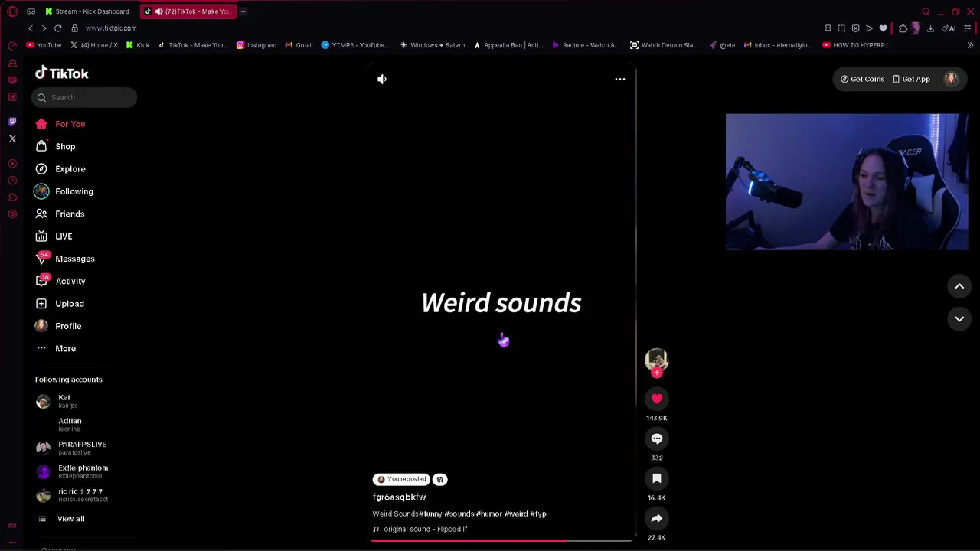Select the TikTok - Make Your Day tab

pos(189,11)
